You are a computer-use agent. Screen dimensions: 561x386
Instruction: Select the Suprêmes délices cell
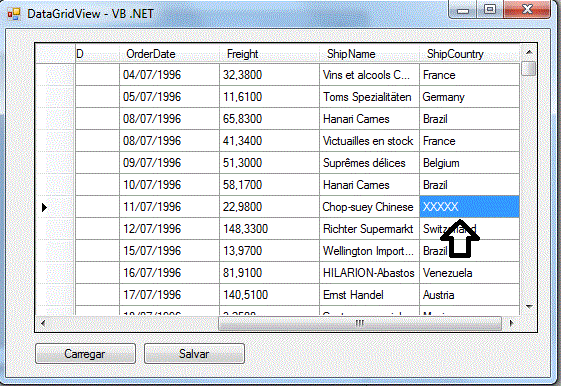(370, 163)
